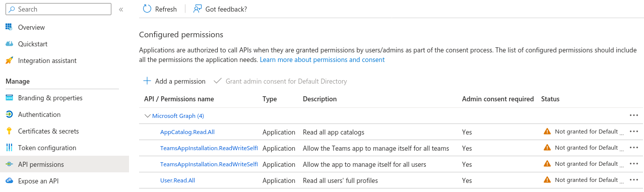644x192 pixels.
Task: Click the Configured permissions heading
Action: (x=181, y=35)
